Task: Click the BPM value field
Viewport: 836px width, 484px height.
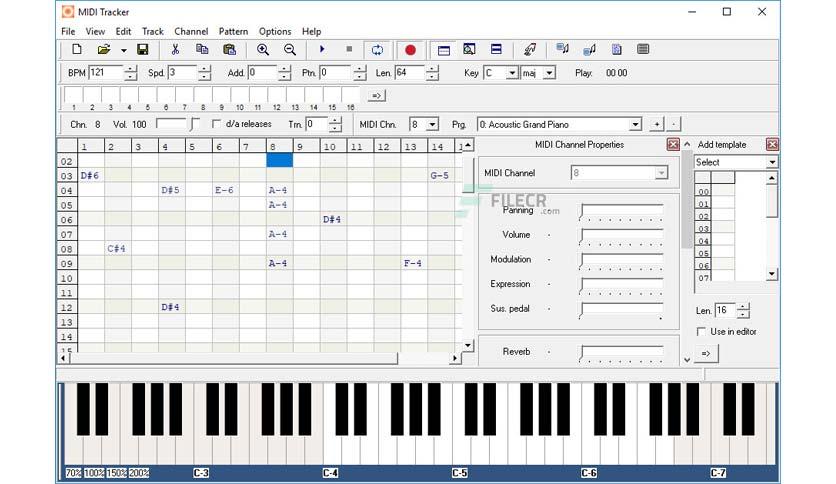Action: tap(106, 72)
